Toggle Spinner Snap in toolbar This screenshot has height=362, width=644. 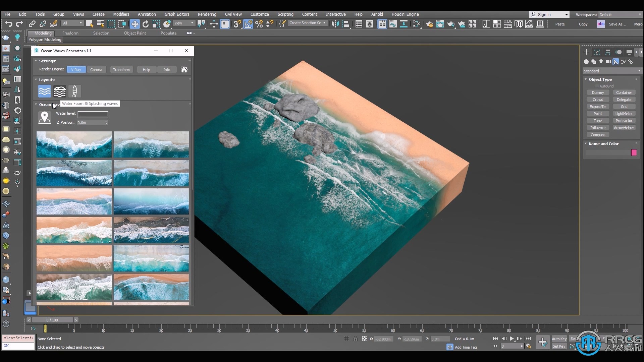tap(270, 24)
